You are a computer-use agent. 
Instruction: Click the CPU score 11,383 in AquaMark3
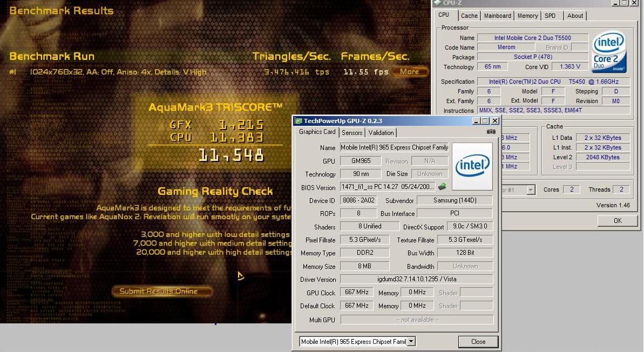tap(236, 137)
